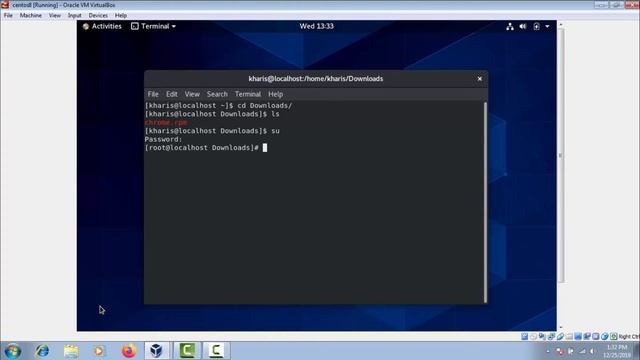Click the Windows taskbar clock and date

coord(617,351)
